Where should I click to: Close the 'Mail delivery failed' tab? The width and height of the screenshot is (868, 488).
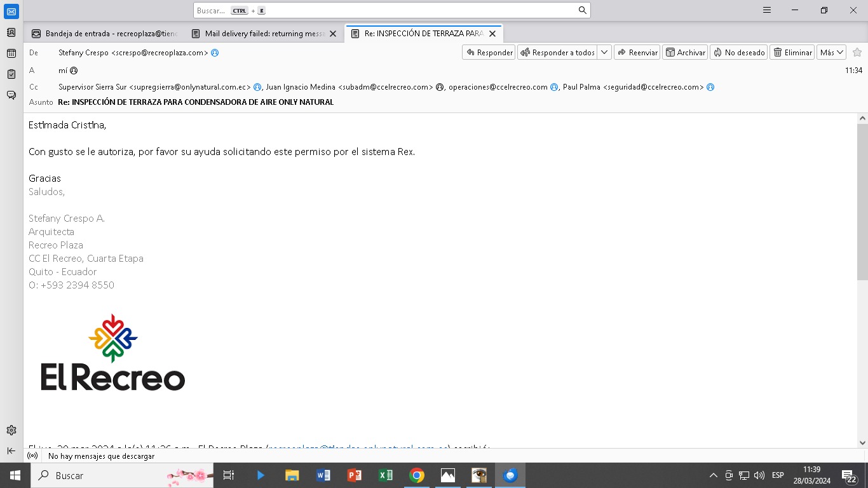click(333, 34)
